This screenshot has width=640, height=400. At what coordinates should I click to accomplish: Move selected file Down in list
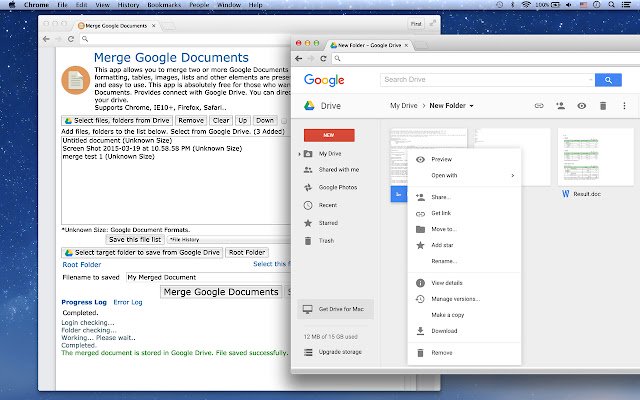pos(265,120)
